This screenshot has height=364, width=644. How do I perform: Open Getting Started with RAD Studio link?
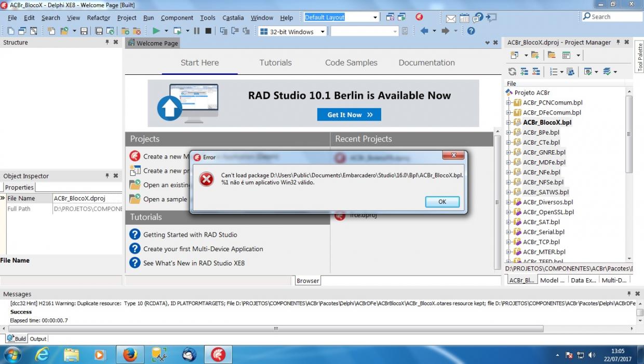[190, 235]
